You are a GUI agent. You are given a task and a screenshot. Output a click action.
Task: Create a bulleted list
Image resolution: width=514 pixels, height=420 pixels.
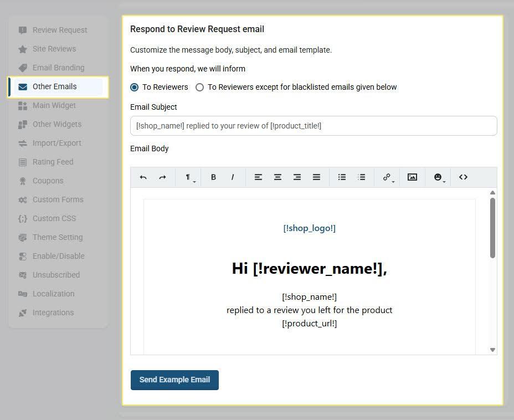tap(342, 177)
